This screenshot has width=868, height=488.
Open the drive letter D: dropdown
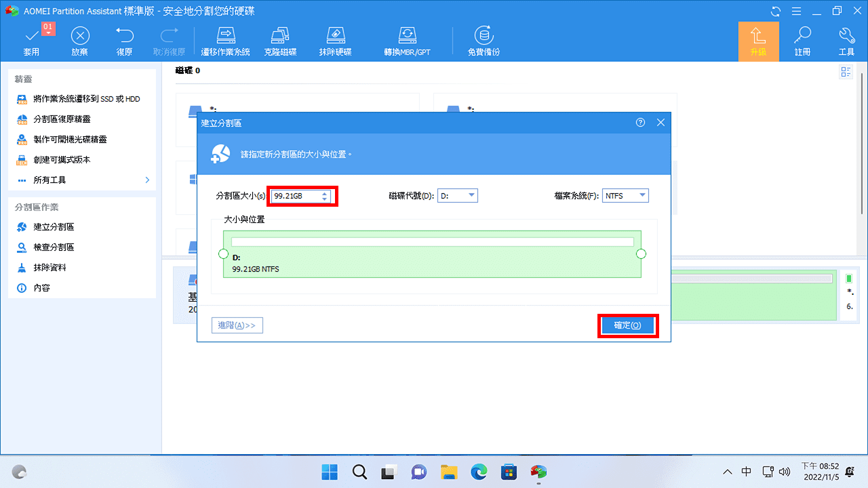click(x=473, y=195)
